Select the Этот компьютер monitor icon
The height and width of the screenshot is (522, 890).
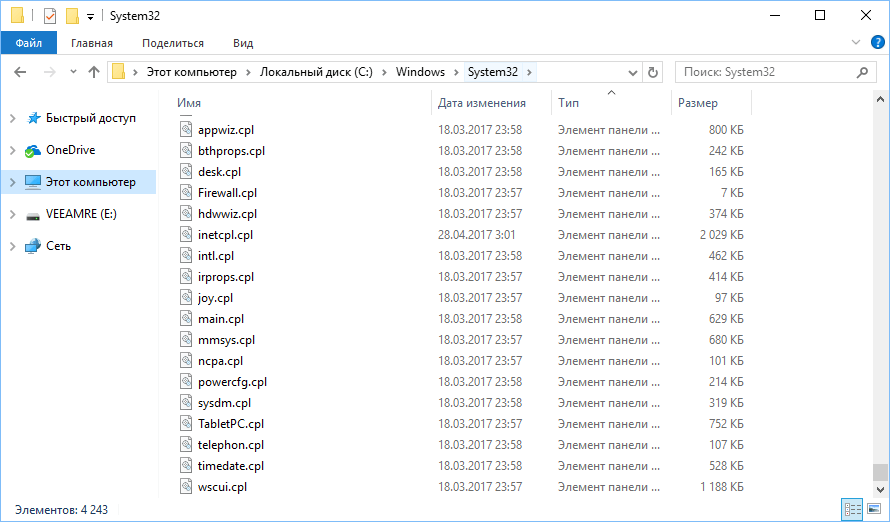33,182
